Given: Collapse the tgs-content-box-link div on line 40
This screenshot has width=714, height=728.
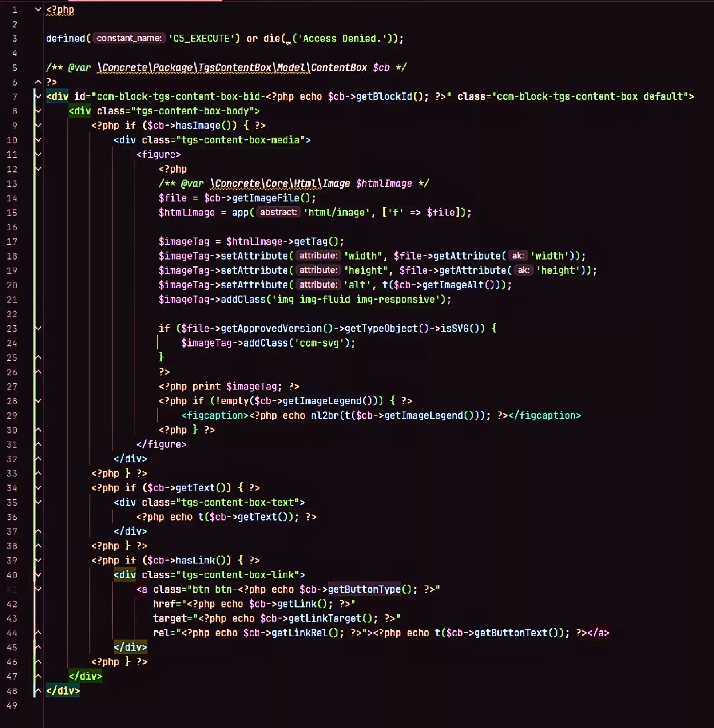Looking at the screenshot, I should (x=37, y=575).
